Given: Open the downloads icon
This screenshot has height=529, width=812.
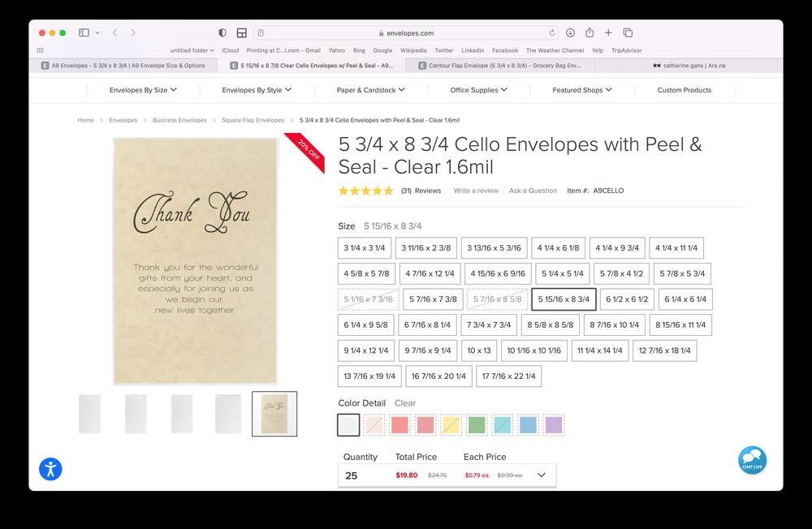Looking at the screenshot, I should (x=570, y=32).
